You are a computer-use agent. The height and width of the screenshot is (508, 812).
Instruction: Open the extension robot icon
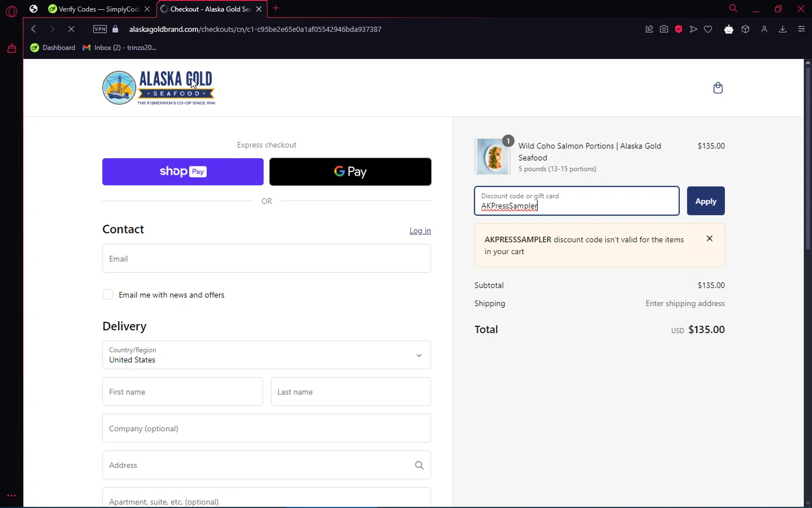pos(729,29)
